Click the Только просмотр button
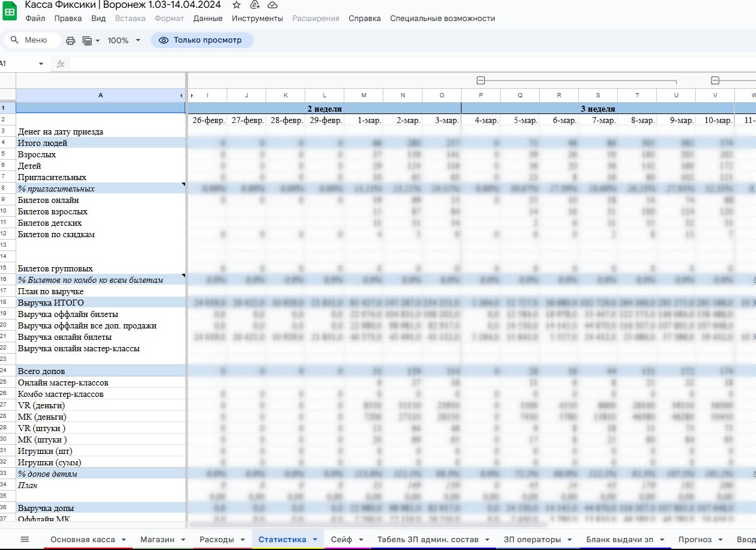 pos(202,40)
